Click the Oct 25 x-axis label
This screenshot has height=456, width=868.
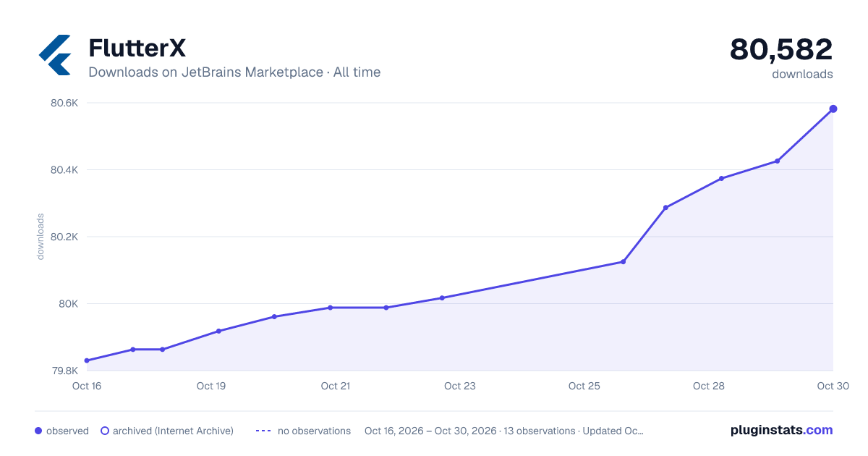click(584, 386)
